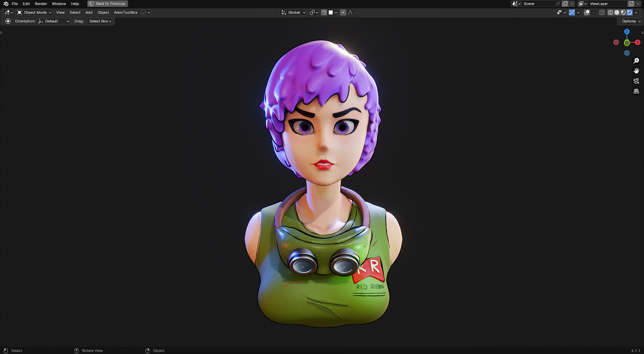
Task: Pin the Scene to workspace
Action: [558, 4]
